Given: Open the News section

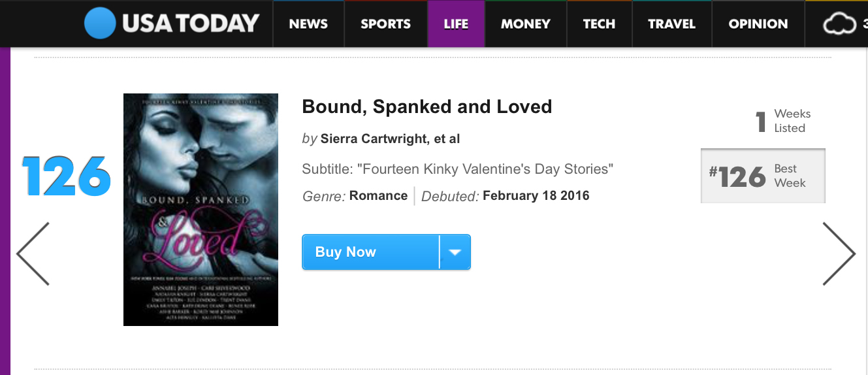Looking at the screenshot, I should (308, 24).
